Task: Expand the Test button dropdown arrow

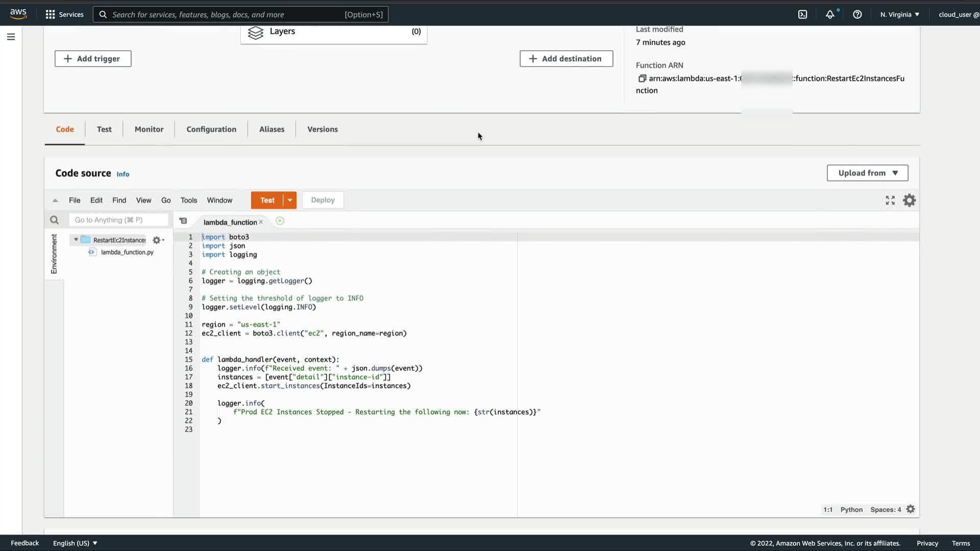Action: pos(290,201)
